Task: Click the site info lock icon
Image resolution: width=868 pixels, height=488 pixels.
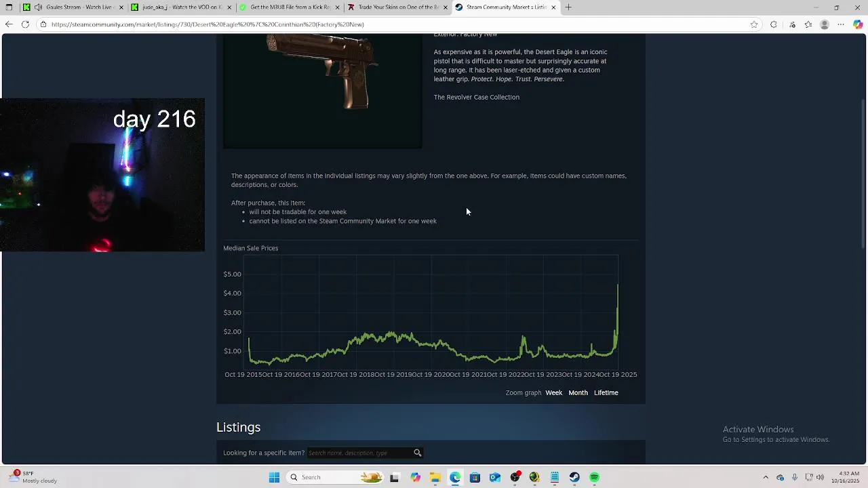Action: point(43,24)
